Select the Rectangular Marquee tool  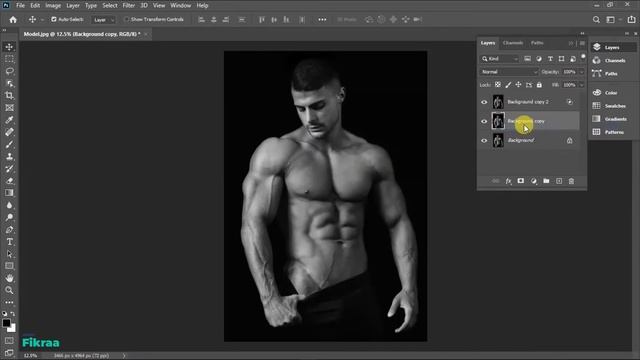9,59
